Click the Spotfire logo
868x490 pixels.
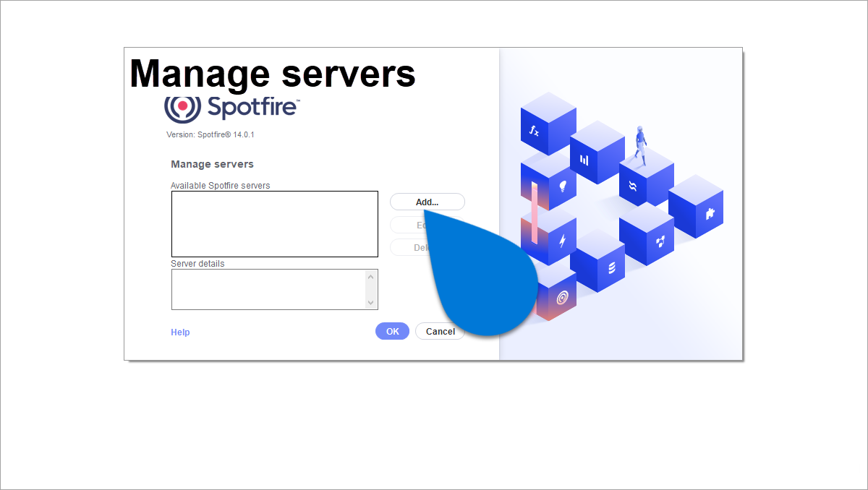tap(231, 108)
